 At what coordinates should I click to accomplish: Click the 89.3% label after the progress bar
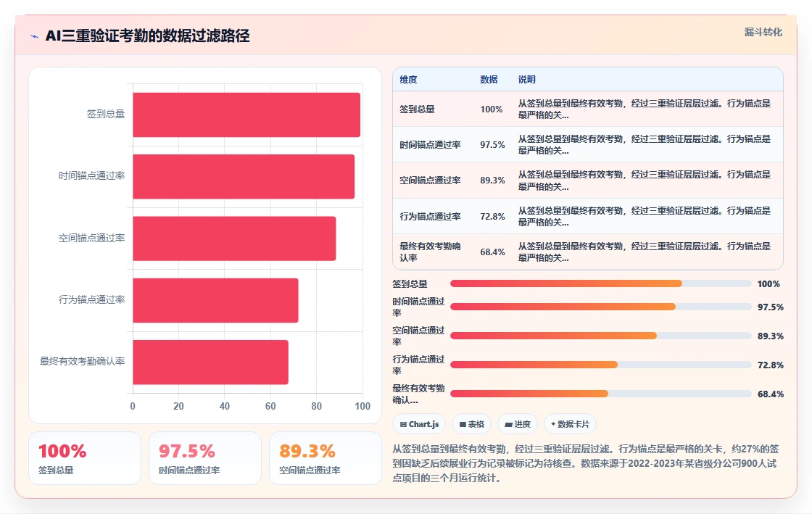pos(771,336)
